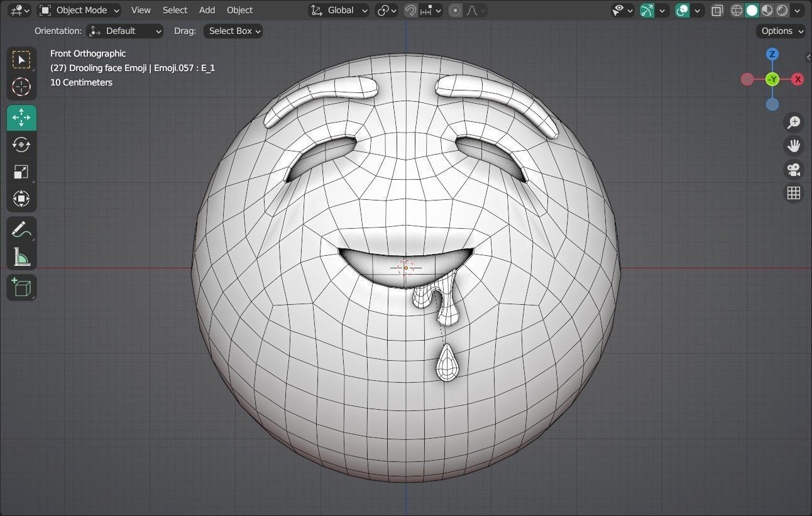Viewport: 812px width, 516px height.
Task: Expand the Options dropdown
Action: click(x=781, y=31)
